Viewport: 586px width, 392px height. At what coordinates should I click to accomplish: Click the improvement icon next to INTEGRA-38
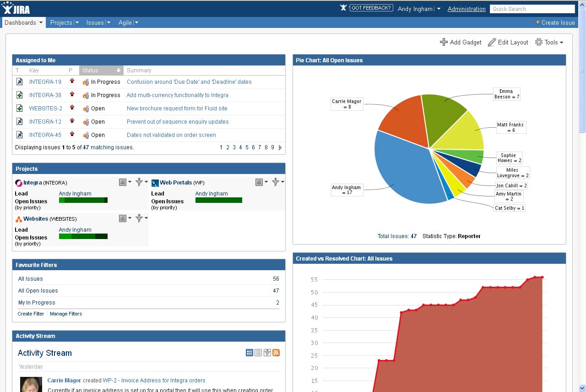click(19, 95)
